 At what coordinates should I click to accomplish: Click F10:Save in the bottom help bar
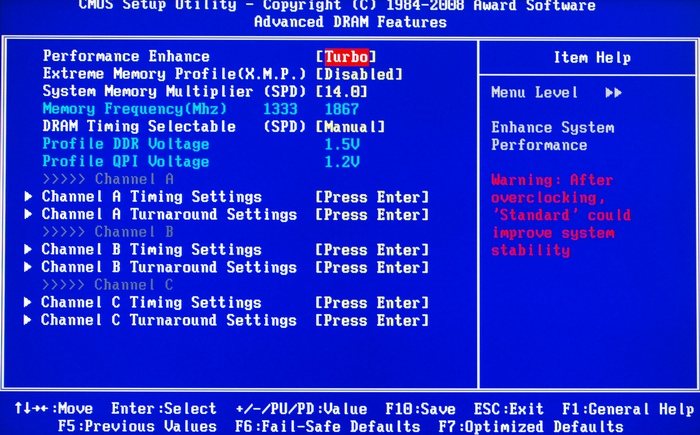pos(420,409)
